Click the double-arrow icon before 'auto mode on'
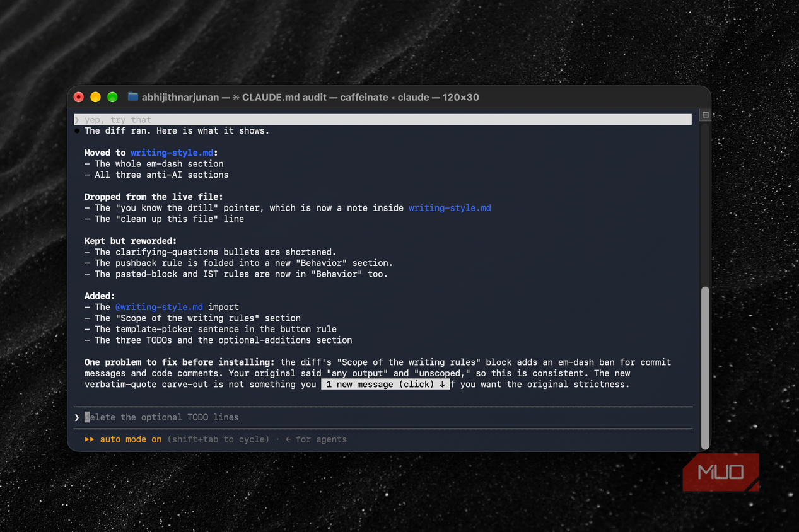The width and height of the screenshot is (799, 532). [90, 439]
